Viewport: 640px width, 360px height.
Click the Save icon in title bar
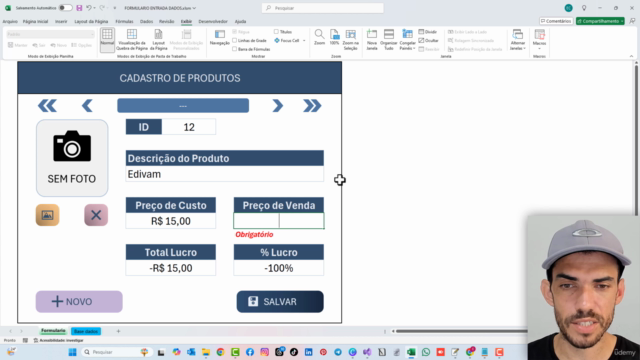click(79, 8)
